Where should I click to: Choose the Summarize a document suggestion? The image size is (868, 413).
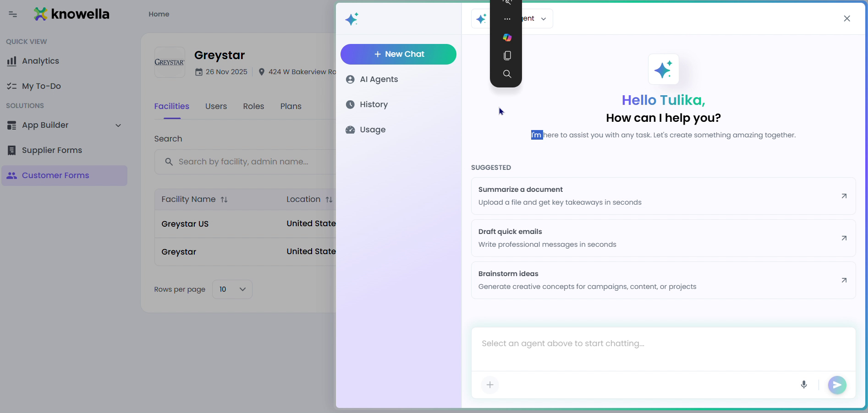tap(663, 196)
